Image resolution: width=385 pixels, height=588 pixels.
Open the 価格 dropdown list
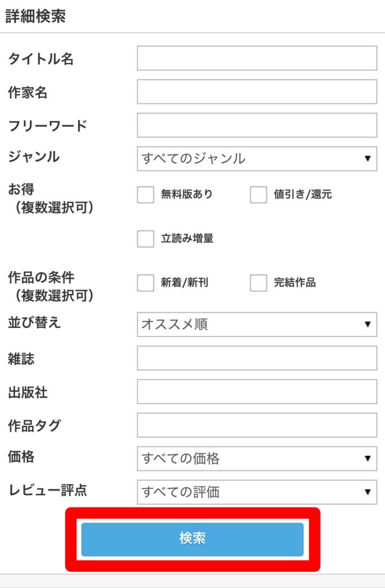tap(256, 458)
